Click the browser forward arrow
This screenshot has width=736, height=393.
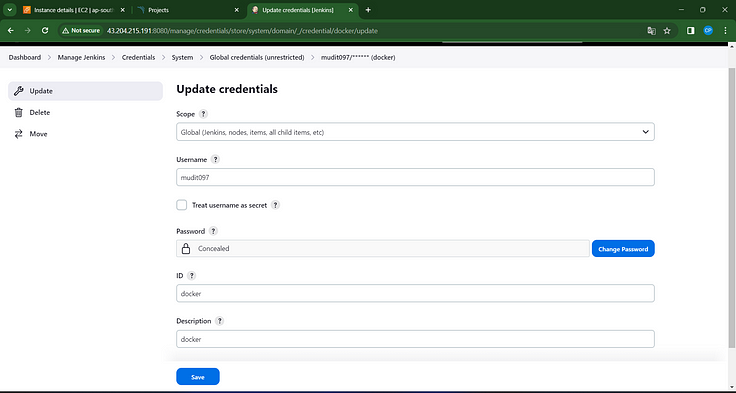pyautogui.click(x=28, y=31)
